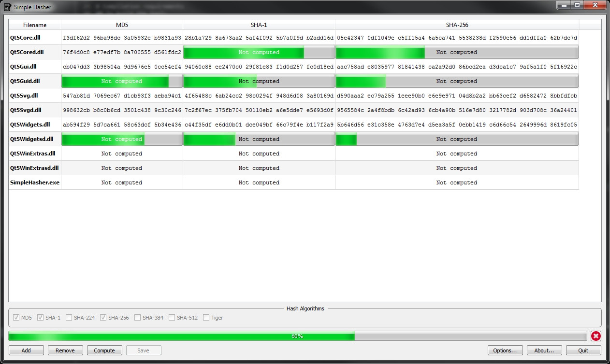Open the About dialog
This screenshot has height=364, width=610.
point(544,350)
